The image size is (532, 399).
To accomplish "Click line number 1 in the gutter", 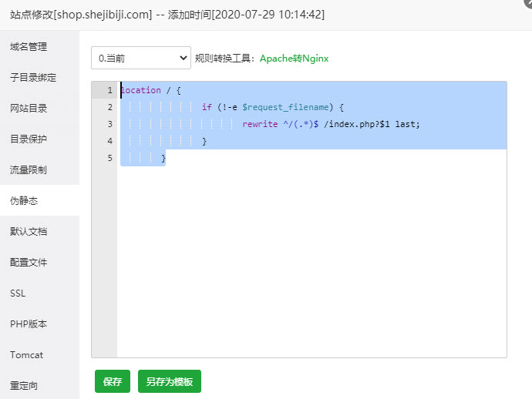I will tap(109, 90).
